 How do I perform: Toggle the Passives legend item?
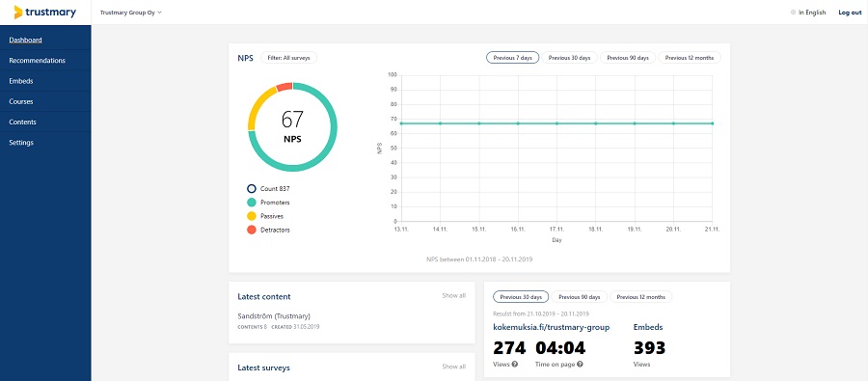[265, 216]
